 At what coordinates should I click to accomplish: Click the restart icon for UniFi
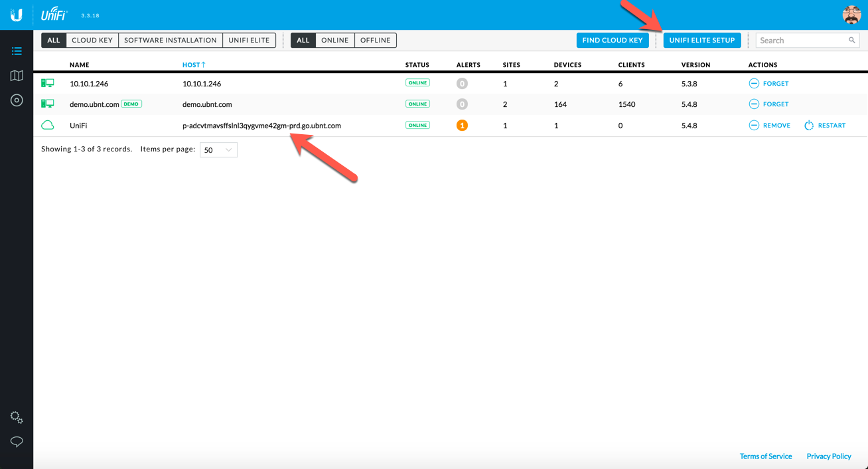click(x=809, y=126)
